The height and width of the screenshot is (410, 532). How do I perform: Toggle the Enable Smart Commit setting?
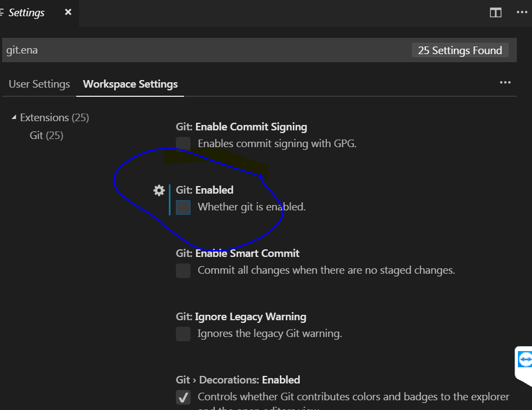click(183, 270)
